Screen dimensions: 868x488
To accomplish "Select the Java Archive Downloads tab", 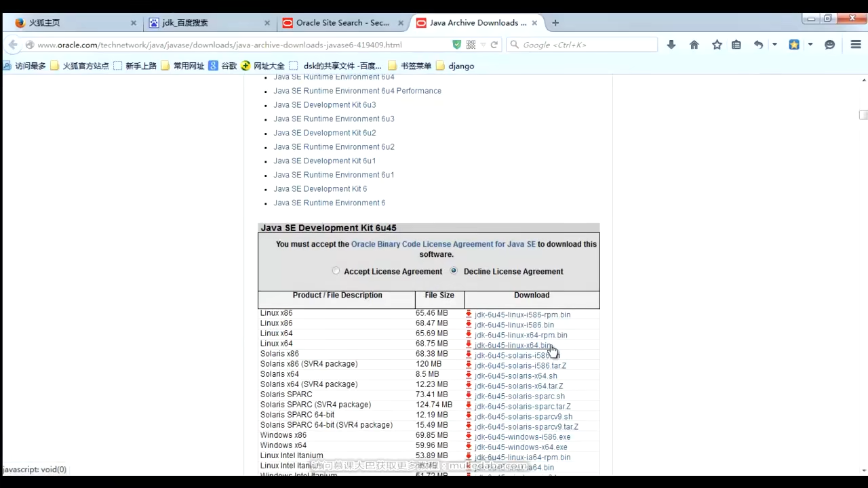I will [x=476, y=22].
